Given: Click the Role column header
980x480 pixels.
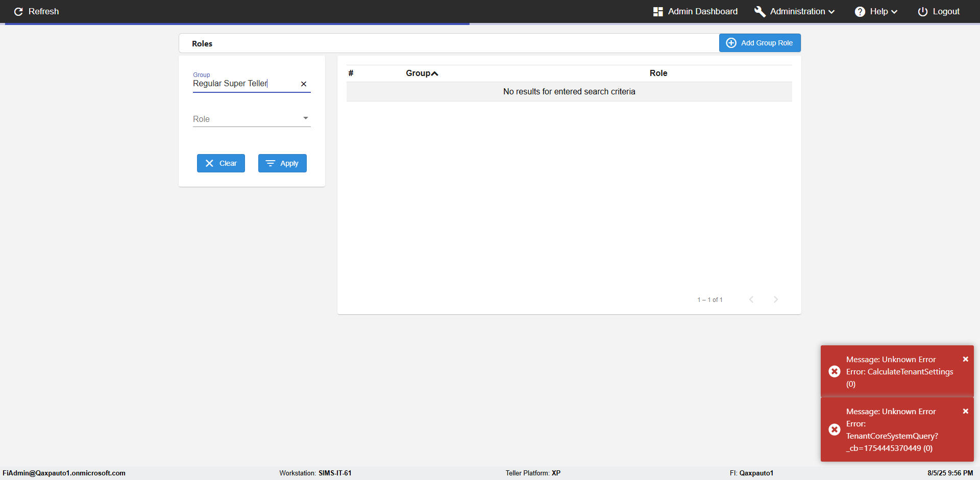Looking at the screenshot, I should (658, 73).
